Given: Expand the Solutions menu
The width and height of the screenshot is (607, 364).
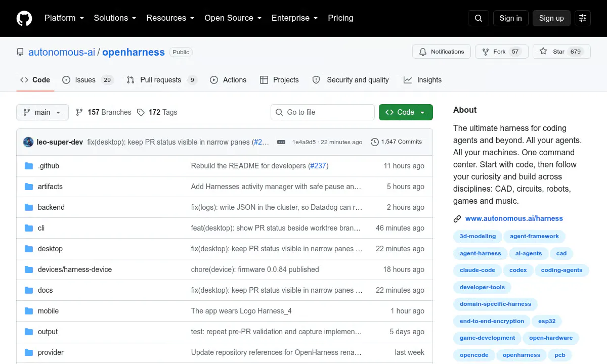Looking at the screenshot, I should [x=115, y=18].
